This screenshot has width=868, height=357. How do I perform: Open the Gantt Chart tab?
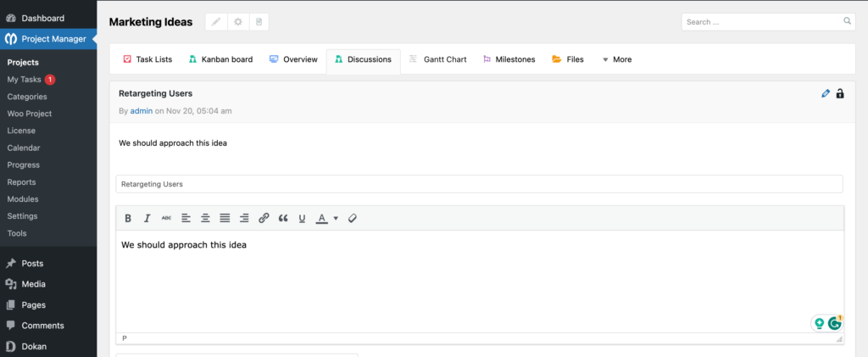(x=438, y=59)
